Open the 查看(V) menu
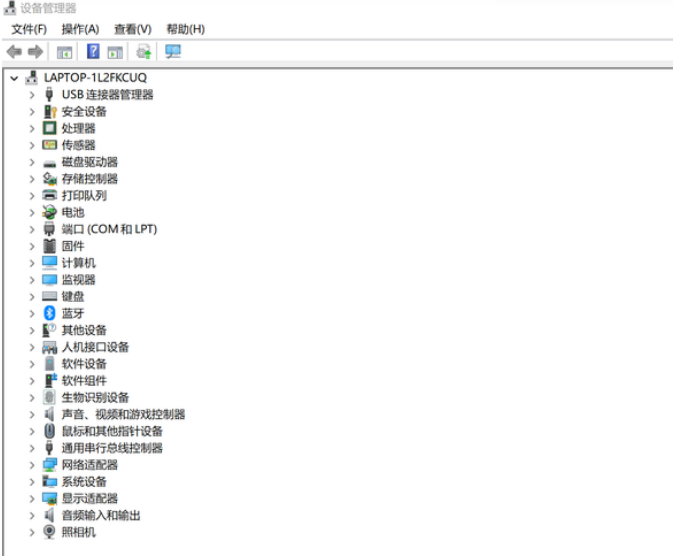Screen dimensions: 673x558 (x=133, y=29)
